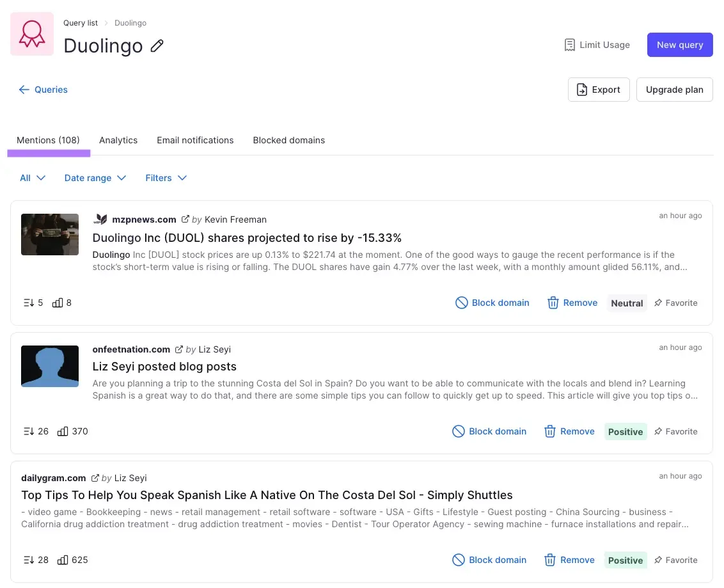This screenshot has height=588, width=724.
Task: Block domain for the mzpnews.com mention
Action: click(x=492, y=303)
